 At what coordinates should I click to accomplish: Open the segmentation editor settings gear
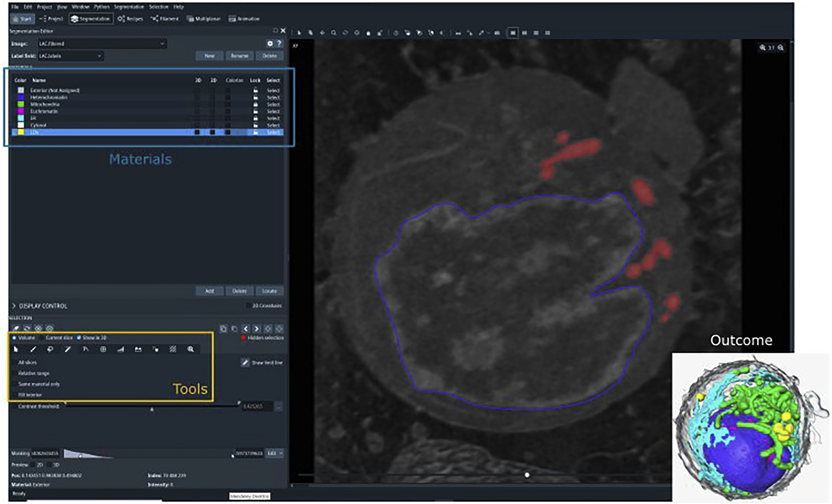270,43
